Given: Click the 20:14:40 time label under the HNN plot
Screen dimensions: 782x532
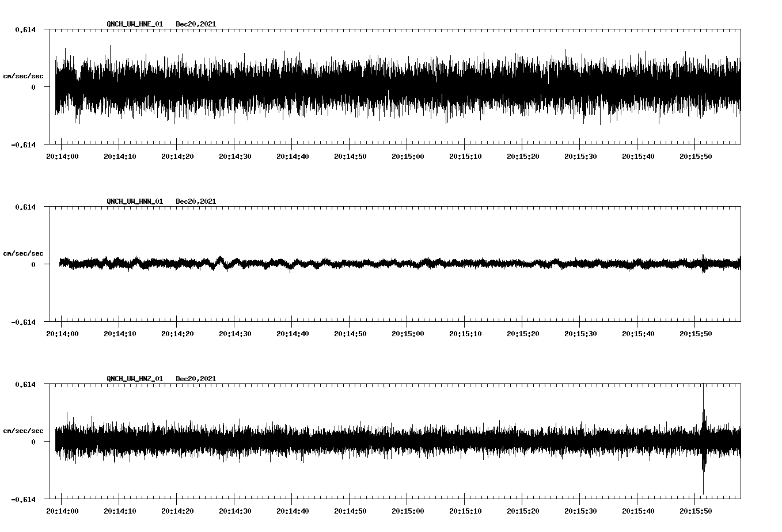Looking at the screenshot, I should click(x=293, y=334).
